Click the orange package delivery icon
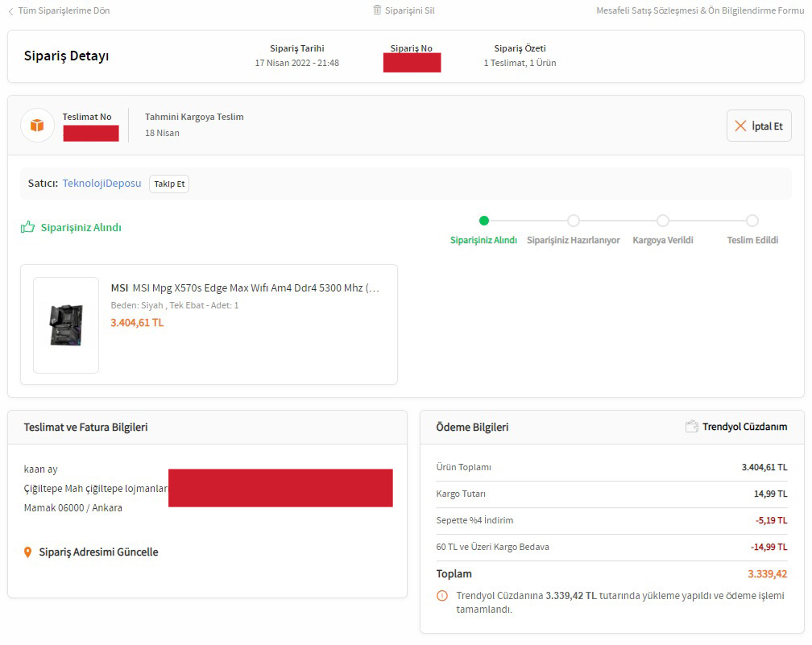 click(x=37, y=126)
